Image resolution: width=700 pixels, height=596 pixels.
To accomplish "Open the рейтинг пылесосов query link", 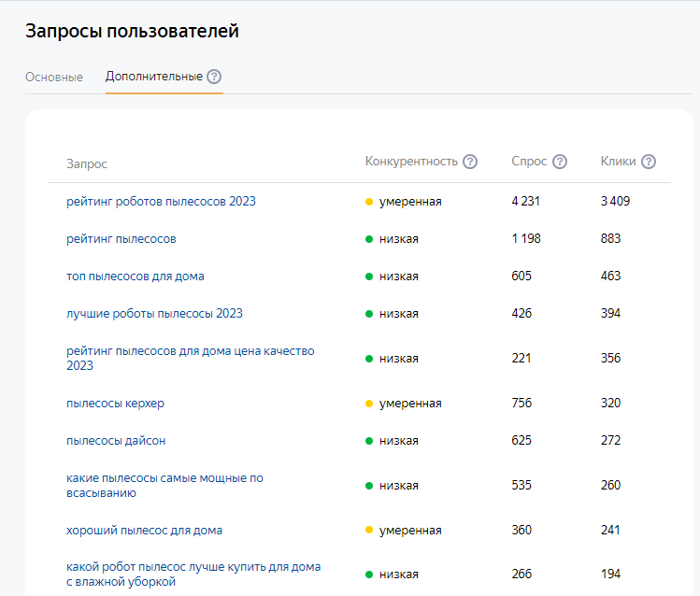I will pyautogui.click(x=121, y=238).
